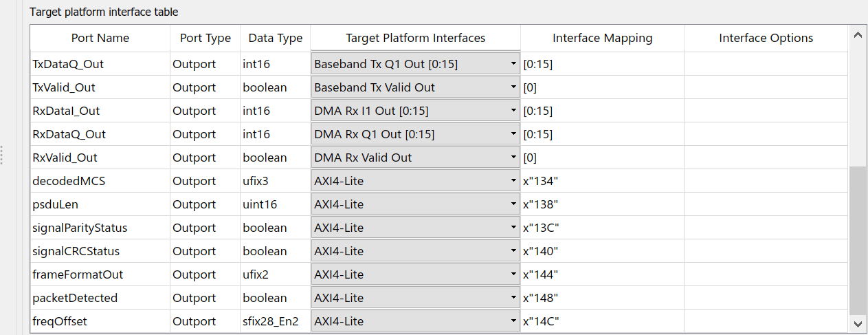Image resolution: width=868 pixels, height=335 pixels.
Task: Click the left panel splitter handle
Action: click(2, 155)
